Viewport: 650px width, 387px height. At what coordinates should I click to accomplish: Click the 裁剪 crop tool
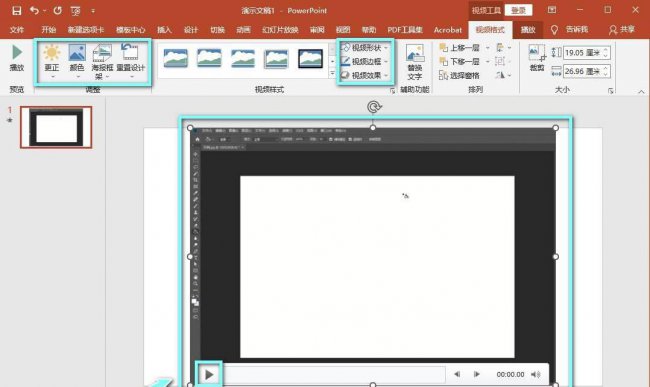pos(537,58)
